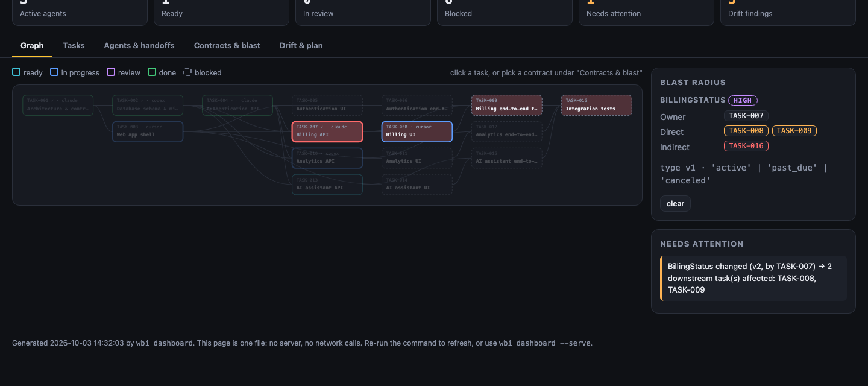Select TASK-005 Authentication UI node
The height and width of the screenshot is (386, 868).
(x=327, y=105)
